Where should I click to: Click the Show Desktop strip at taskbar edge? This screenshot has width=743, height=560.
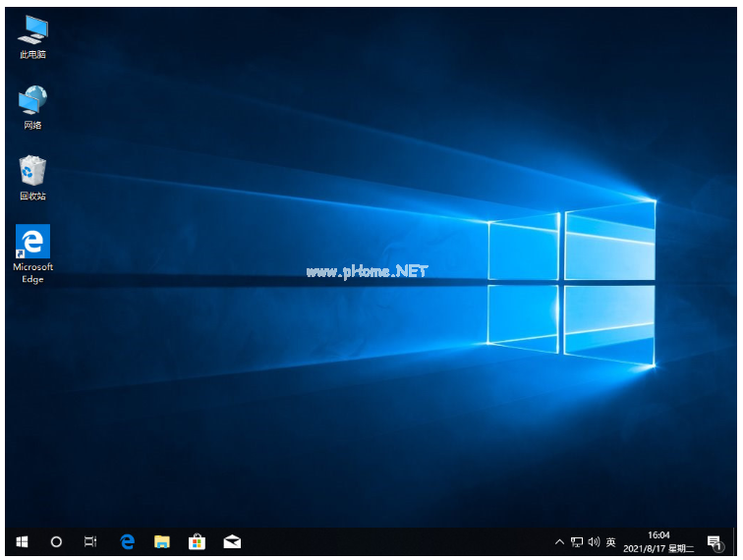pos(735,541)
